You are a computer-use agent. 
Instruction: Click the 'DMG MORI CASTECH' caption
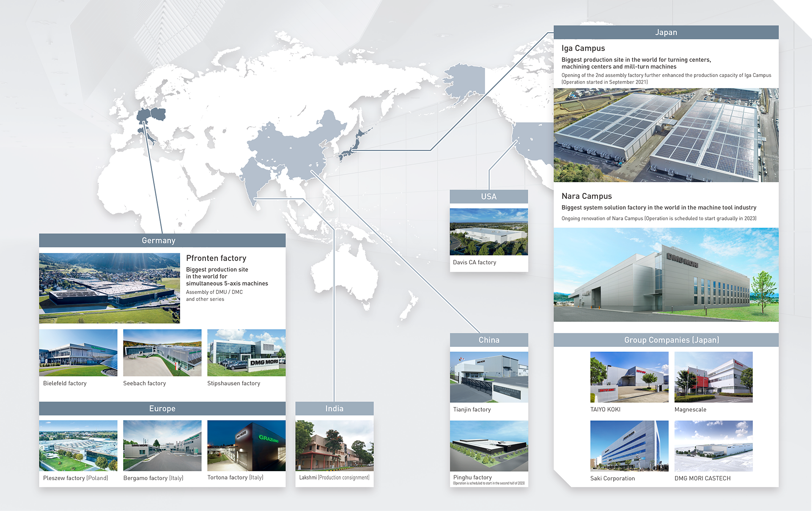[703, 478]
